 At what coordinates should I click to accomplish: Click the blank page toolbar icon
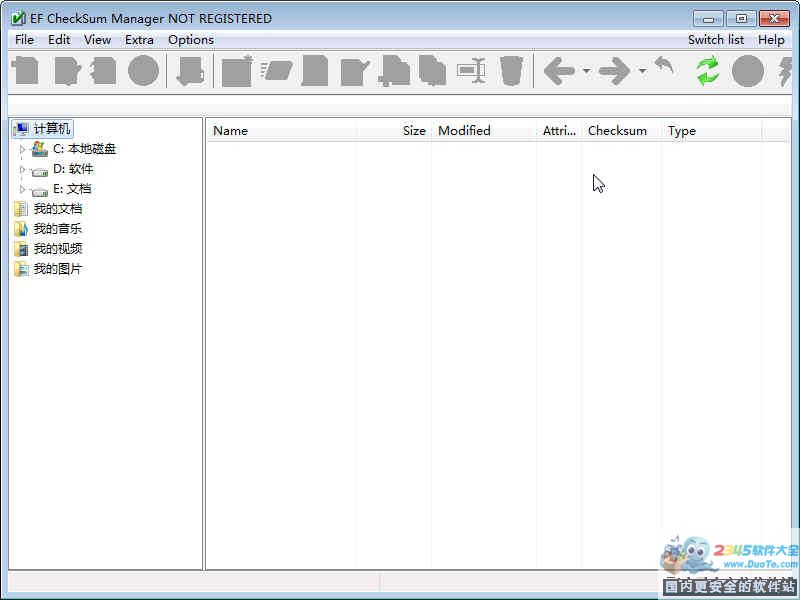[315, 71]
